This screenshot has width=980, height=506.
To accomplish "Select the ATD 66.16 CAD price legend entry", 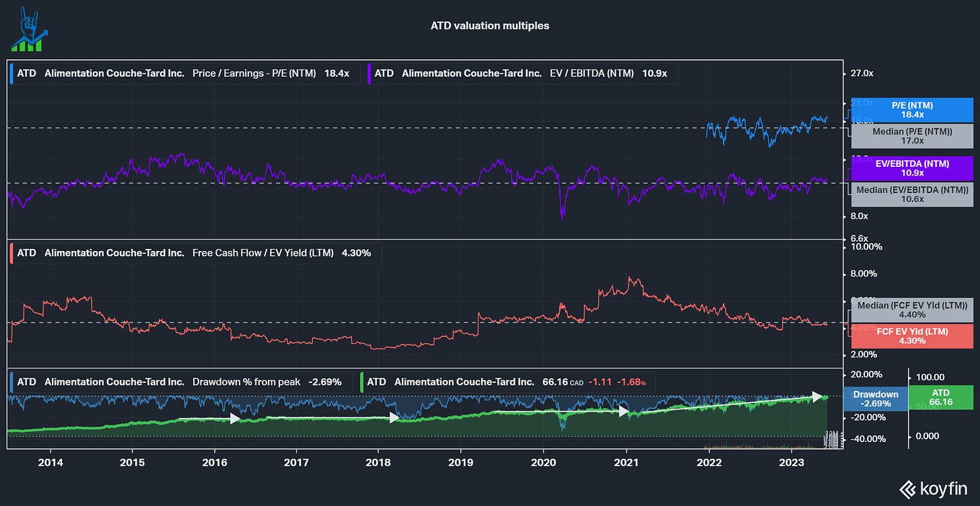I will point(509,382).
